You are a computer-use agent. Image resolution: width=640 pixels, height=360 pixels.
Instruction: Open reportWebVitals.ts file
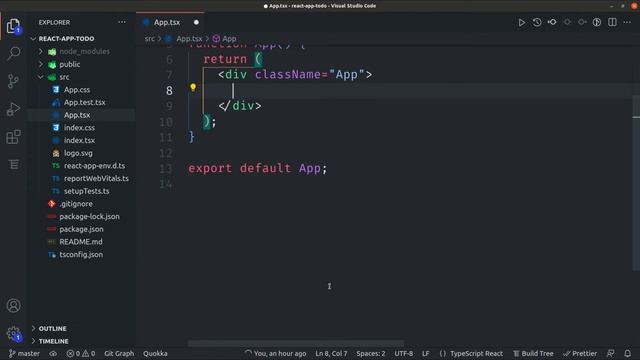[96, 178]
